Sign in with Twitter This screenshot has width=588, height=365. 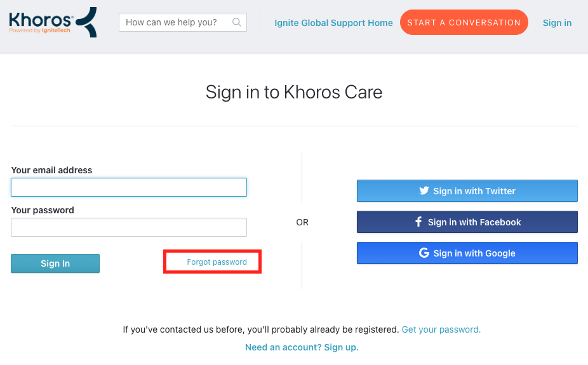coord(467,190)
